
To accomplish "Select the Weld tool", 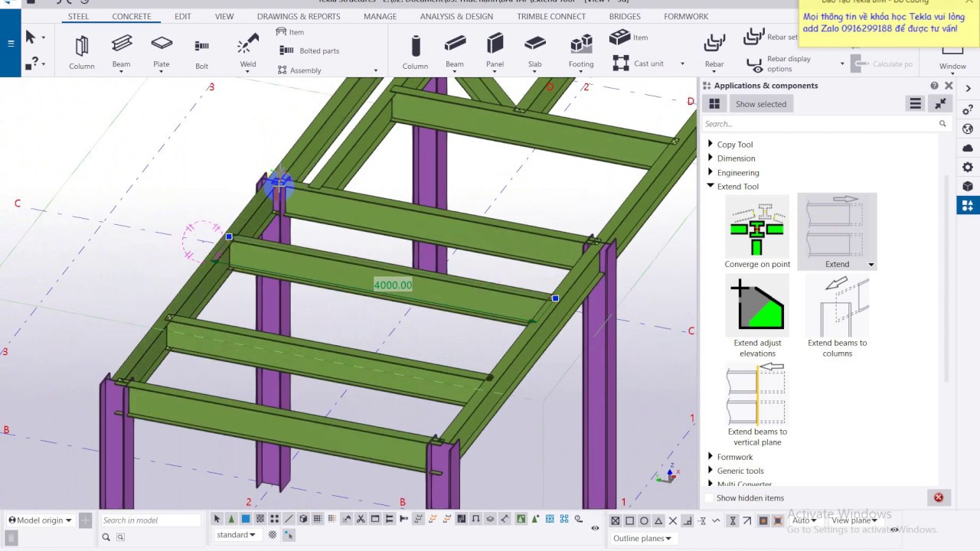I will pos(248,53).
